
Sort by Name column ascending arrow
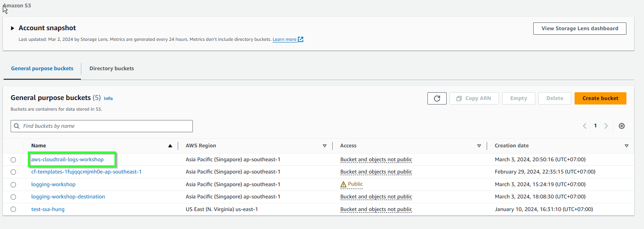click(x=170, y=146)
